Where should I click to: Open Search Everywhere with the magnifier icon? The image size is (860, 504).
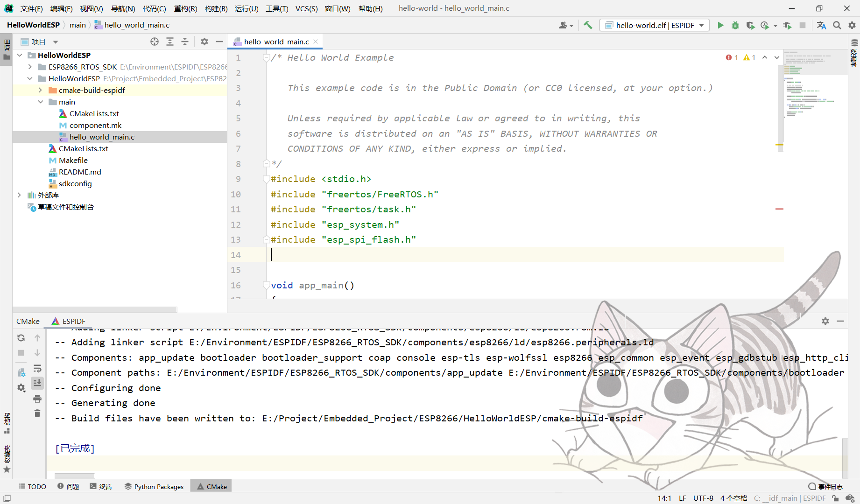point(837,25)
